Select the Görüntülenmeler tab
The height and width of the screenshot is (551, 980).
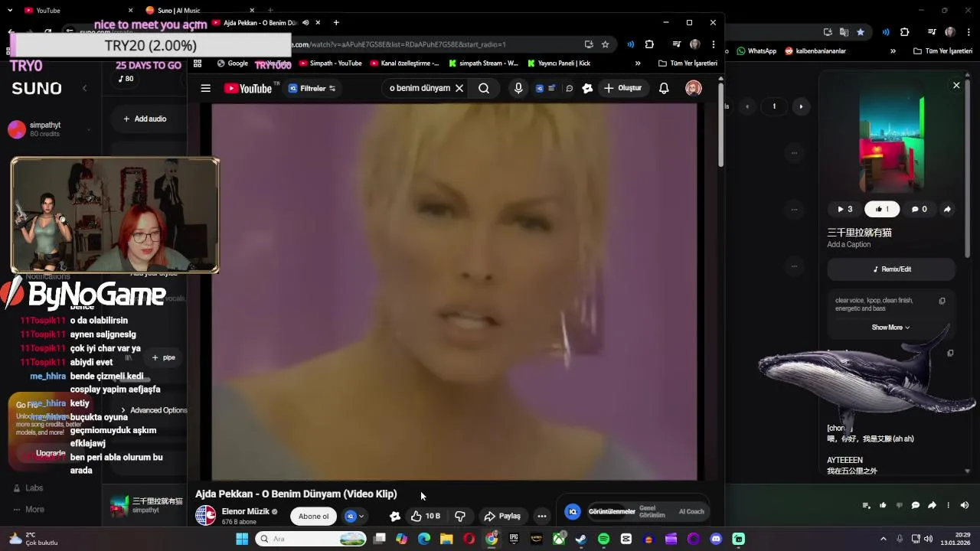point(612,511)
